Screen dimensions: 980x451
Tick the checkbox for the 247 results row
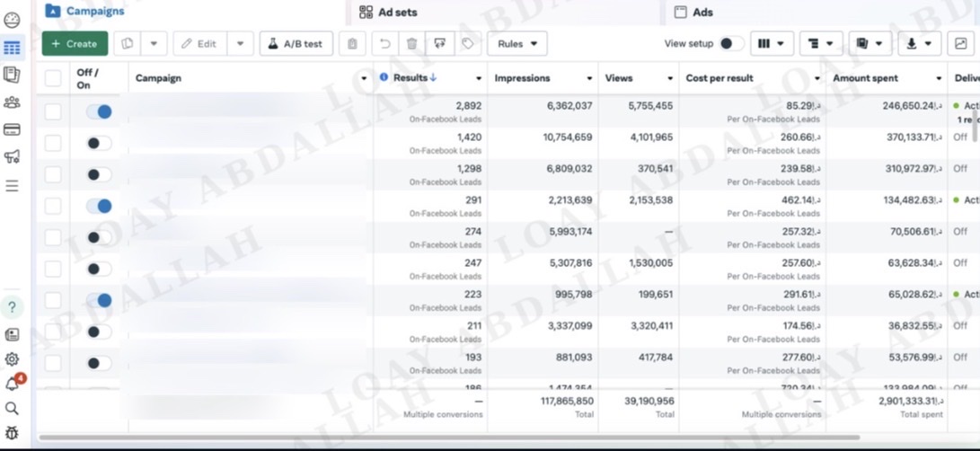(53, 269)
